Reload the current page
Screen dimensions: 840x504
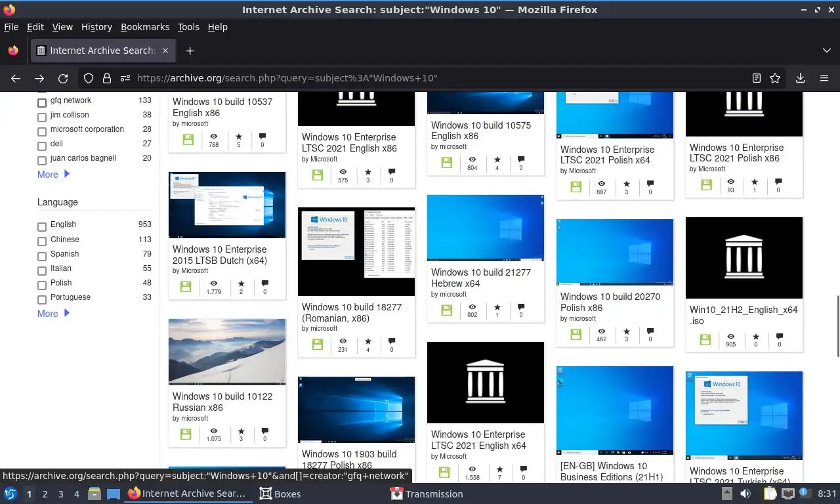click(x=63, y=78)
